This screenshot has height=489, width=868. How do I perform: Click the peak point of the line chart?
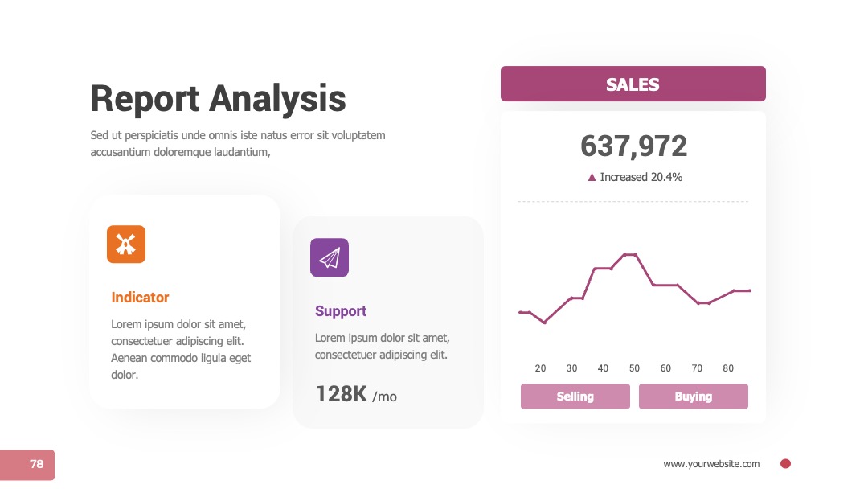pos(630,254)
